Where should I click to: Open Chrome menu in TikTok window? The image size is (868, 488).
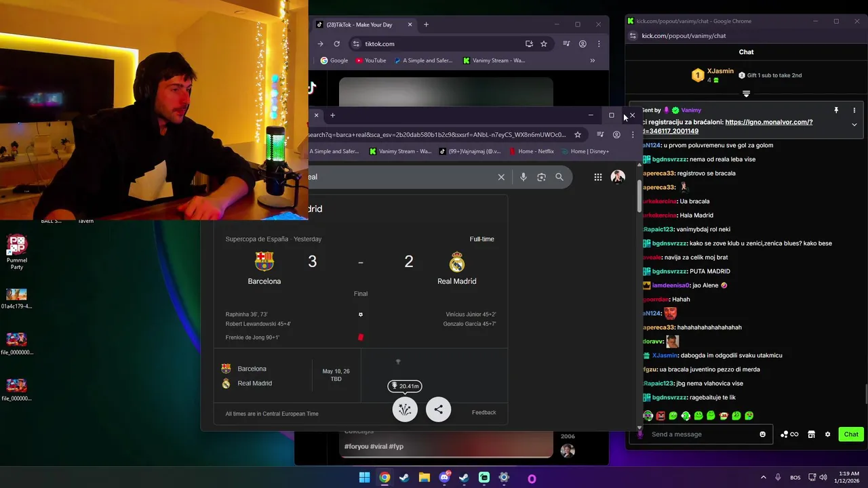(598, 44)
